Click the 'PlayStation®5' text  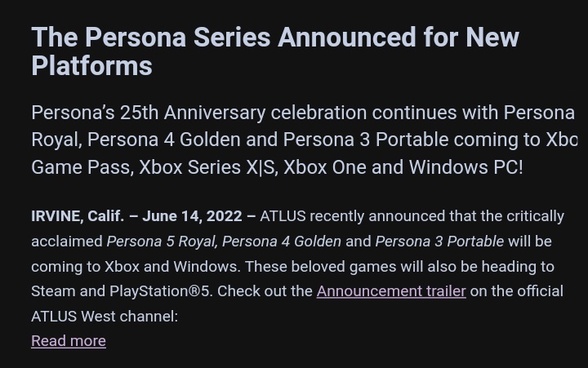(160, 291)
